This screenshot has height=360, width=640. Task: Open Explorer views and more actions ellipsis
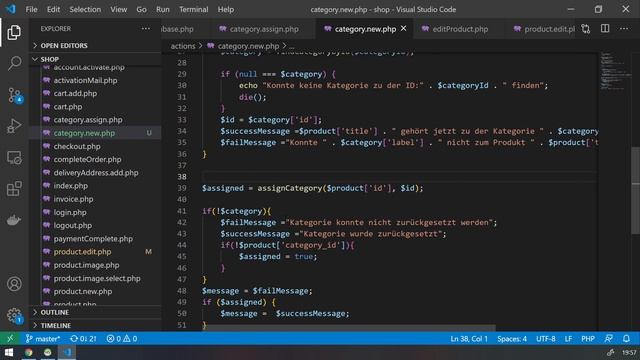click(146, 29)
